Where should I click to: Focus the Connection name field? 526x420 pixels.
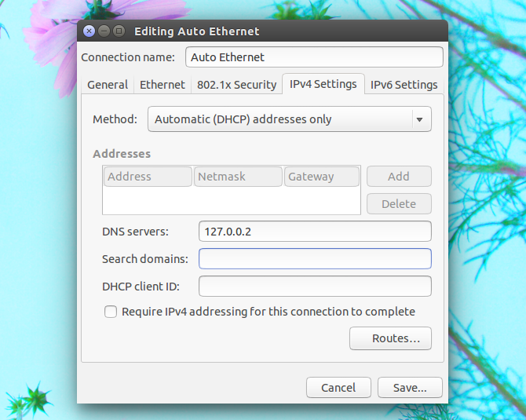click(314, 57)
